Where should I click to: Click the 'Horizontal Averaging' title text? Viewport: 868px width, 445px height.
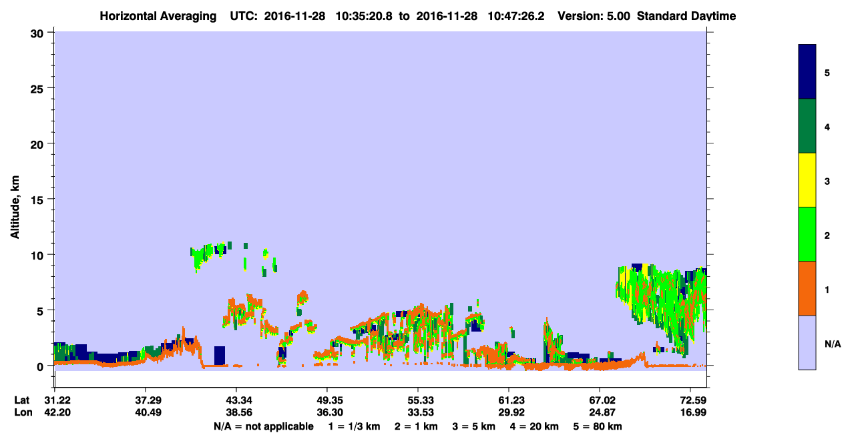159,16
